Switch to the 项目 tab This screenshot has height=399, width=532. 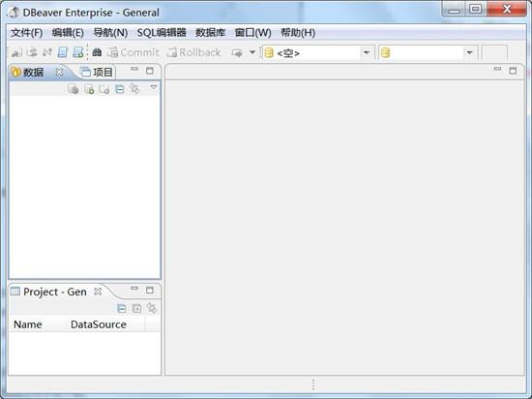(97, 72)
